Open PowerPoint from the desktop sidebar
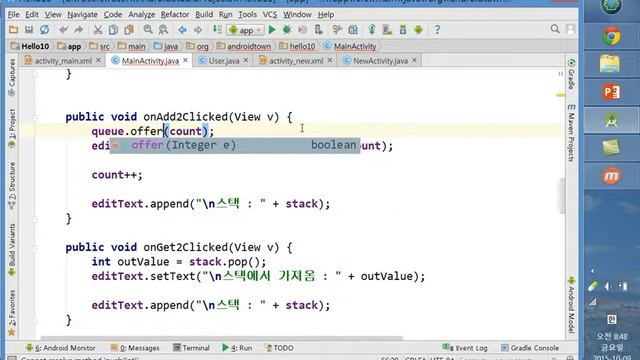This screenshot has height=360, width=640. pyautogui.click(x=611, y=92)
